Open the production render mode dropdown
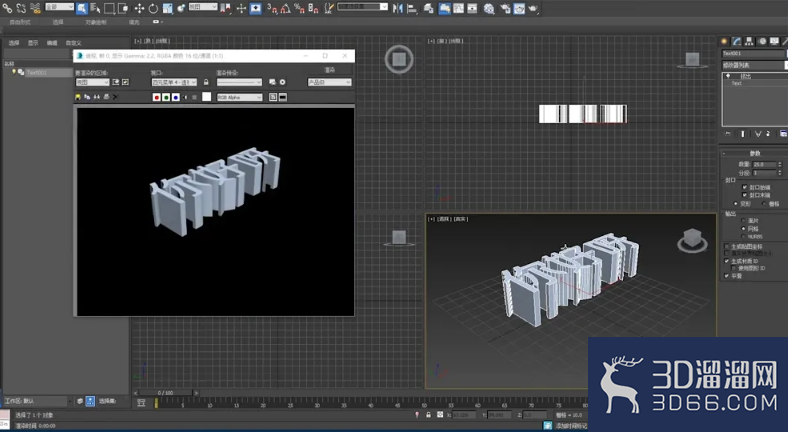The image size is (788, 432). (330, 82)
